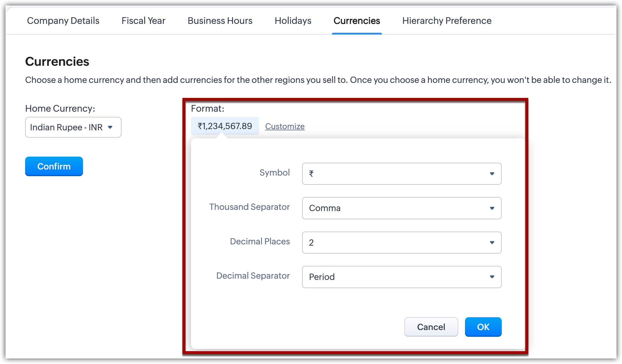Open the Hierarchy Preference tab
This screenshot has width=622, height=364.
447,21
